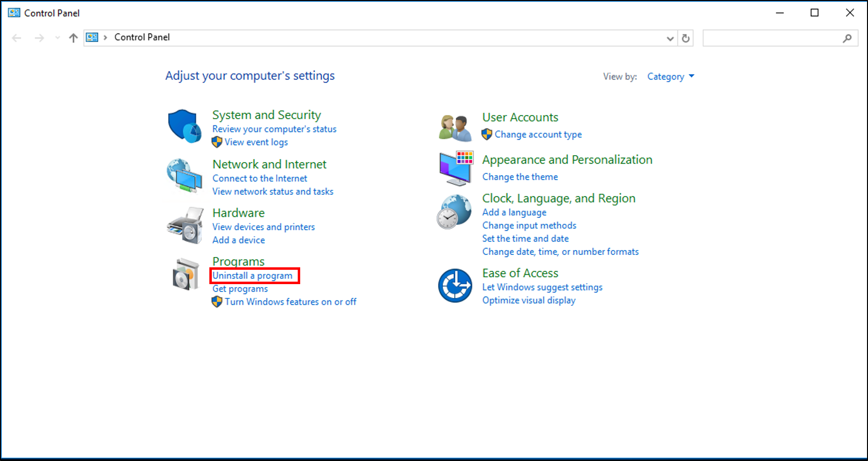Click the Appearance and Personalization monitor icon
This screenshot has height=461, width=868.
454,168
